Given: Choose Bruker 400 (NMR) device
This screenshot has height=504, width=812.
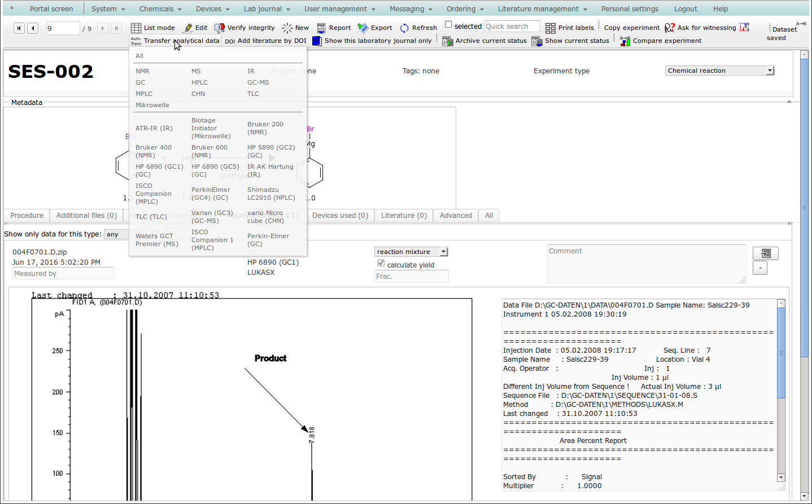Looking at the screenshot, I should [154, 151].
